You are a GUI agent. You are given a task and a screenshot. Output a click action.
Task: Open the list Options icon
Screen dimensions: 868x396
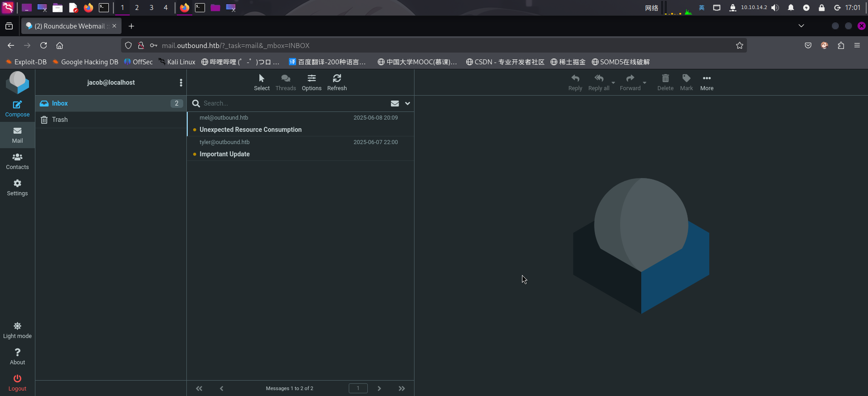pos(312,82)
